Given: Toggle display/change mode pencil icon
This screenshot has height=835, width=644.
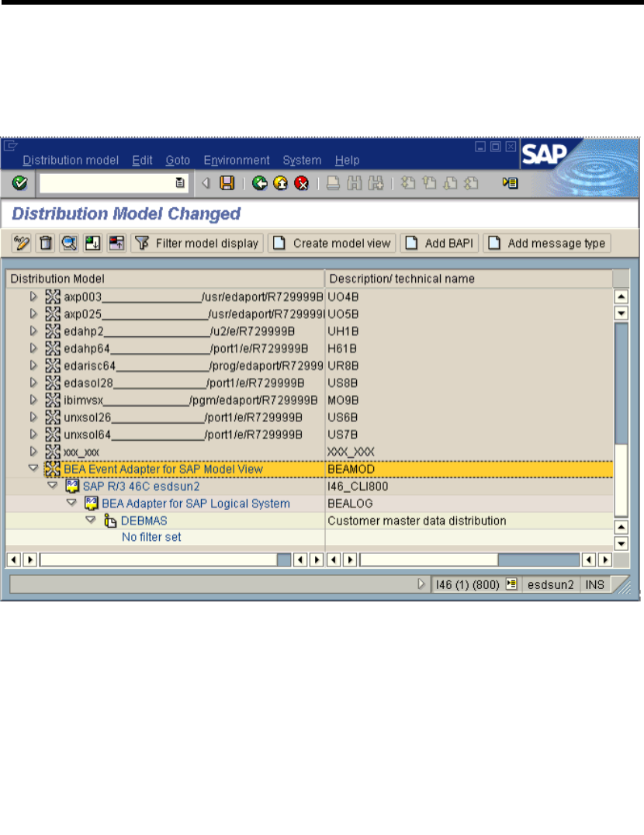Looking at the screenshot, I should tap(22, 244).
